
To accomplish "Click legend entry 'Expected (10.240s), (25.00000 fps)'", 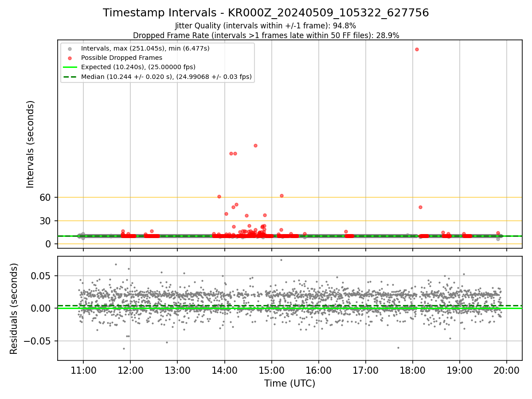I will point(138,67).
